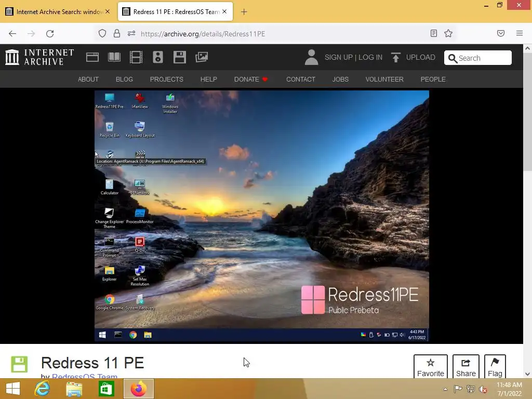Open the Internet Archive home logo
Screen dimensions: 532x399
coord(39,57)
